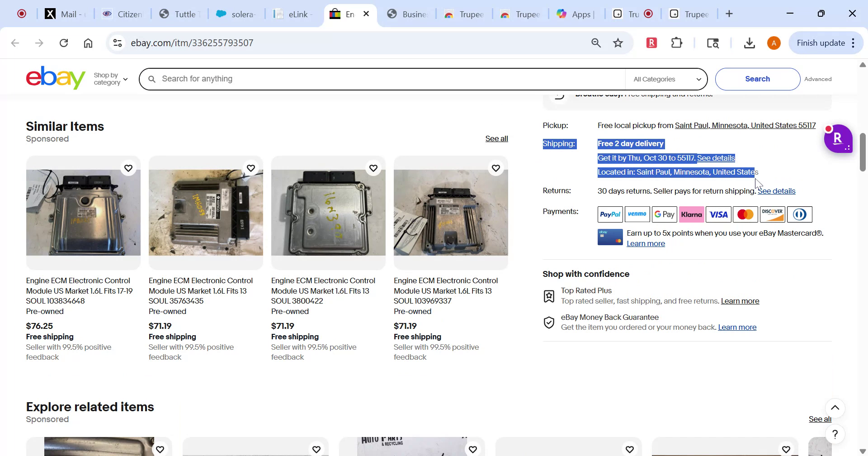Select the Klarna payment icon
The image size is (868, 456).
[691, 214]
